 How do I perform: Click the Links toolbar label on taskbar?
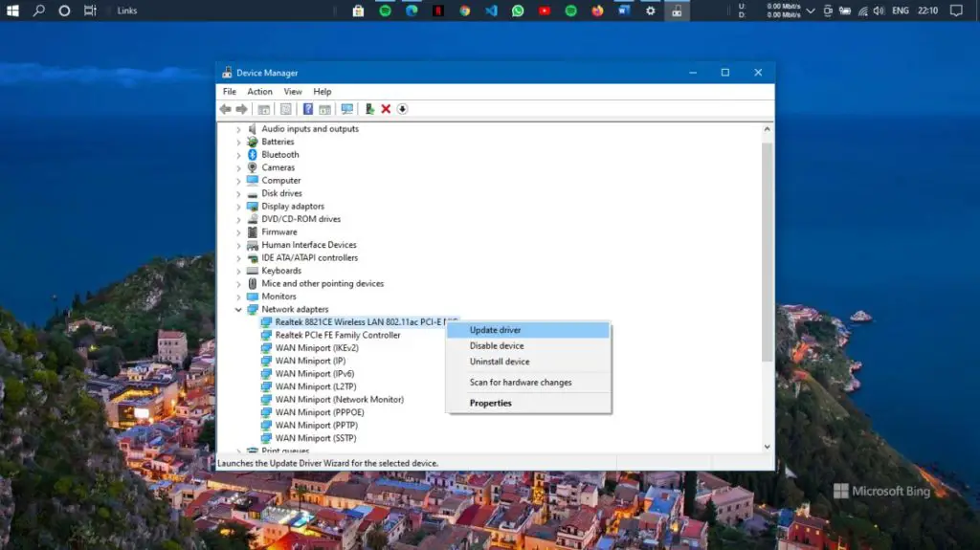click(x=127, y=11)
